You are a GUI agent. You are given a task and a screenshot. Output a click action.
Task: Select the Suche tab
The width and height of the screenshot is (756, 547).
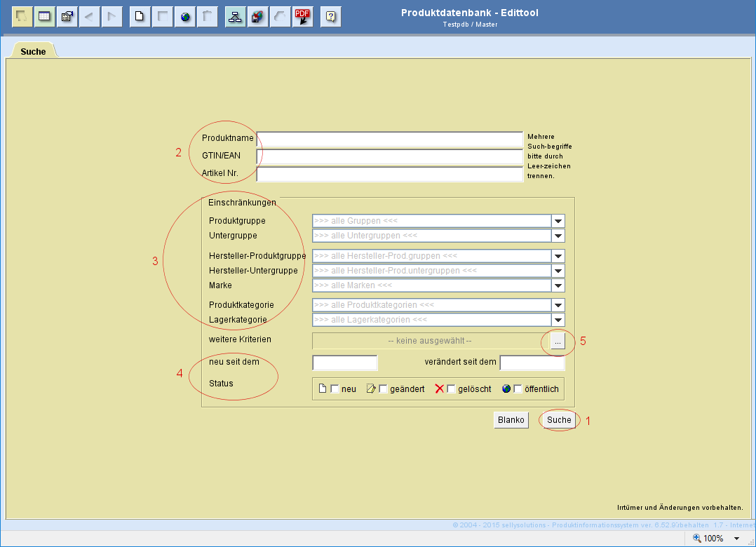coord(33,51)
